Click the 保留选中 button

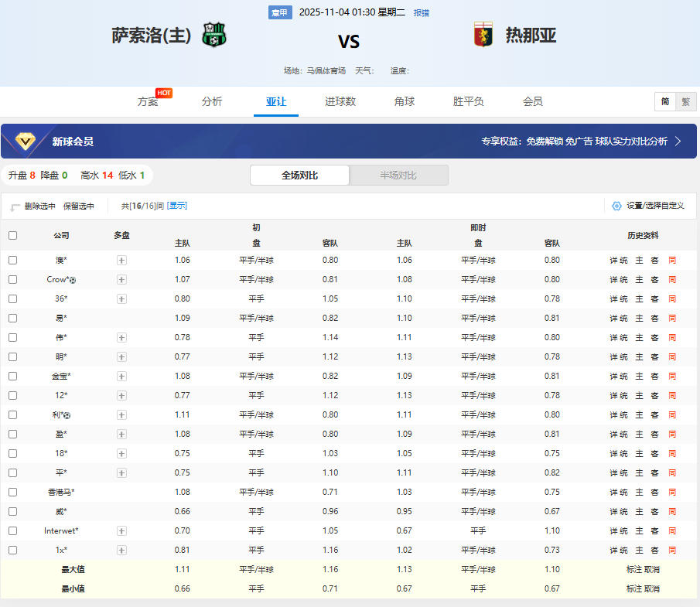point(79,206)
